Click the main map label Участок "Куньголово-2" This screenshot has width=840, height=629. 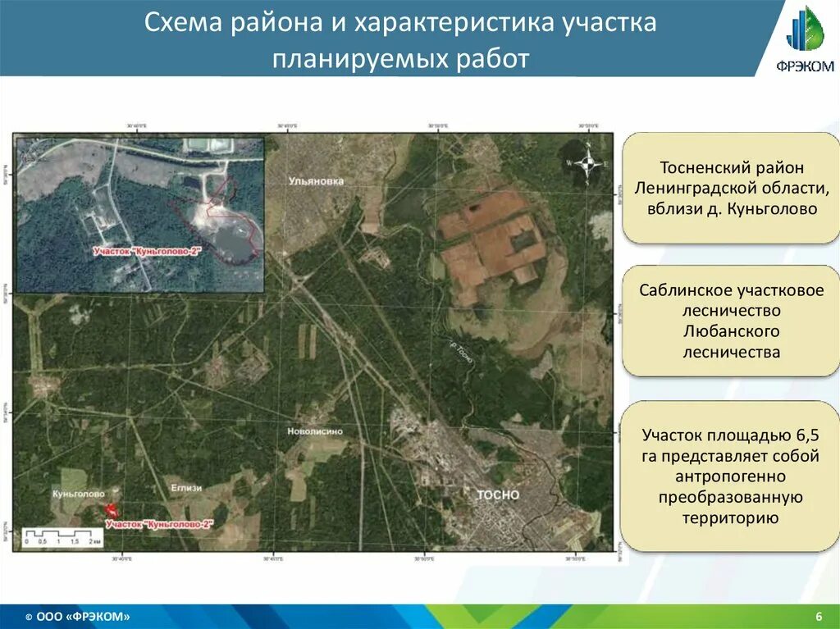[160, 524]
